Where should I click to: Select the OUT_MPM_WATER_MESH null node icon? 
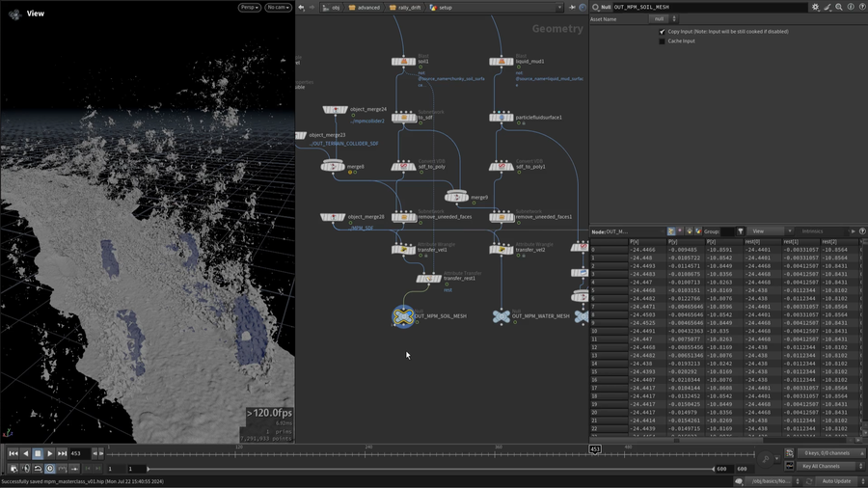(x=501, y=316)
